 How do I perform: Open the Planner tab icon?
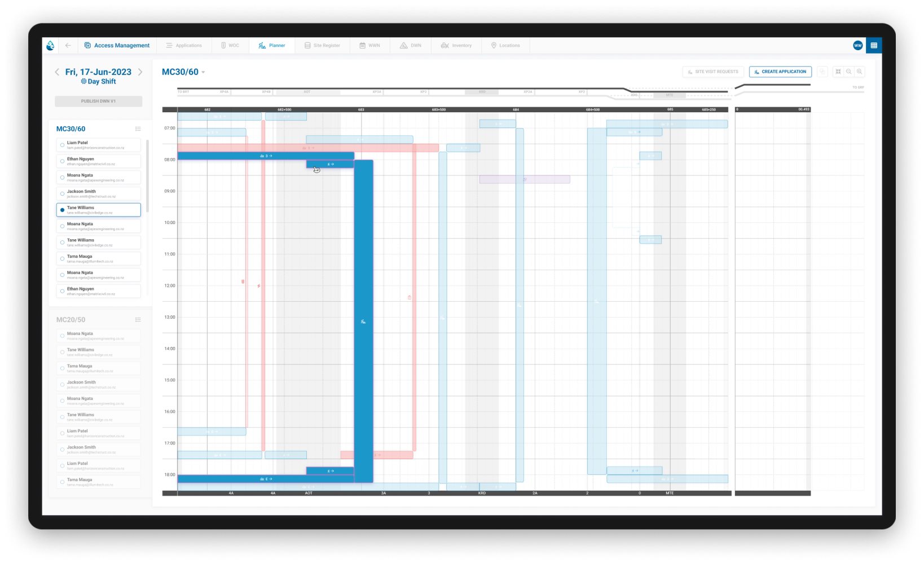pyautogui.click(x=261, y=45)
